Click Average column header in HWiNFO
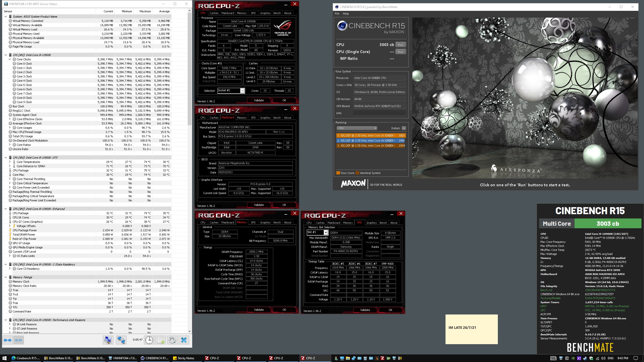The image size is (644, 362). [162, 11]
